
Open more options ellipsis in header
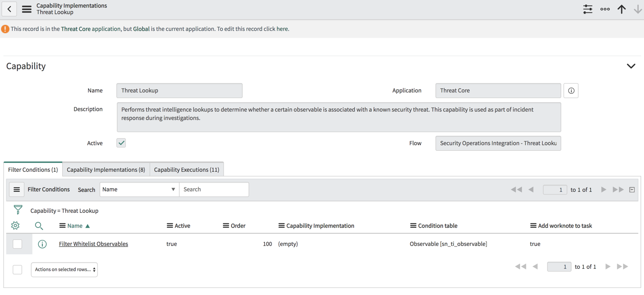605,9
